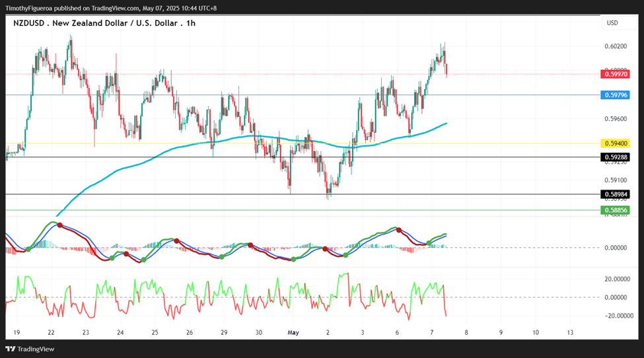
Task: Click the 0.60200 price scale label
Action: pos(616,46)
